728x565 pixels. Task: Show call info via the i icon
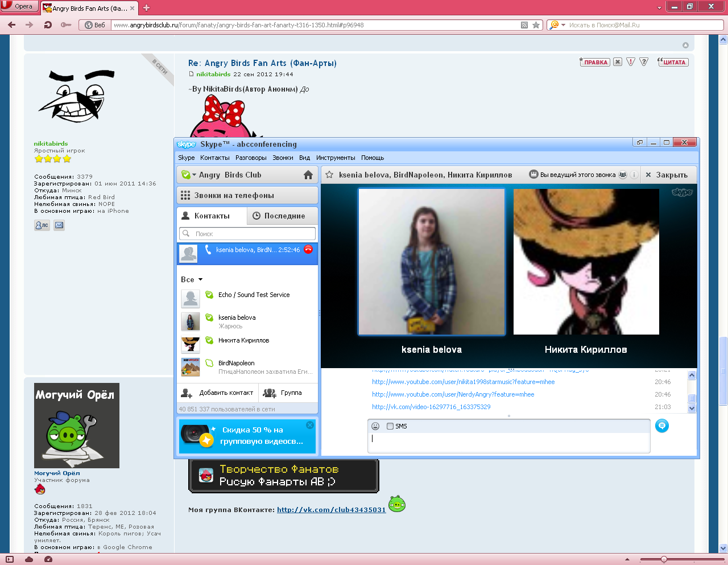pos(634,175)
